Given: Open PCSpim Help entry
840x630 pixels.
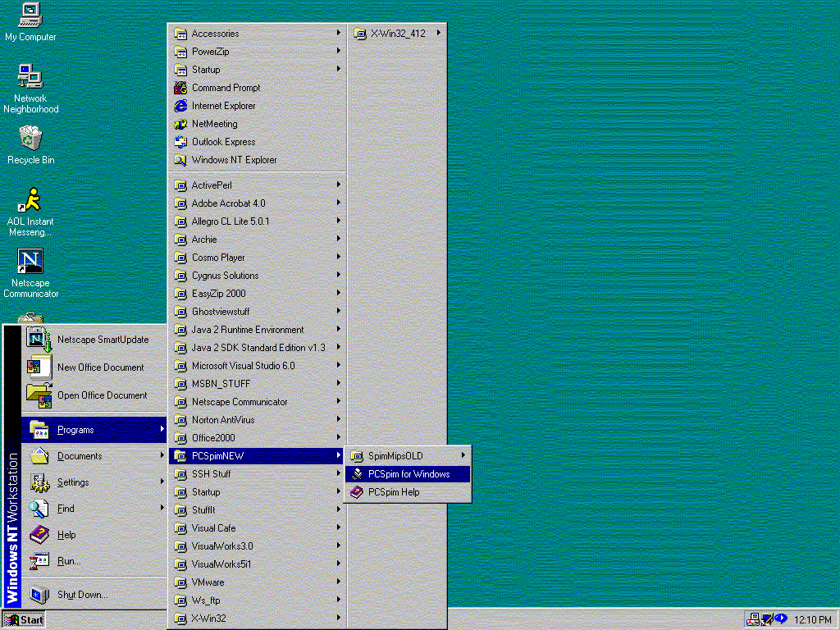Looking at the screenshot, I should coord(393,492).
